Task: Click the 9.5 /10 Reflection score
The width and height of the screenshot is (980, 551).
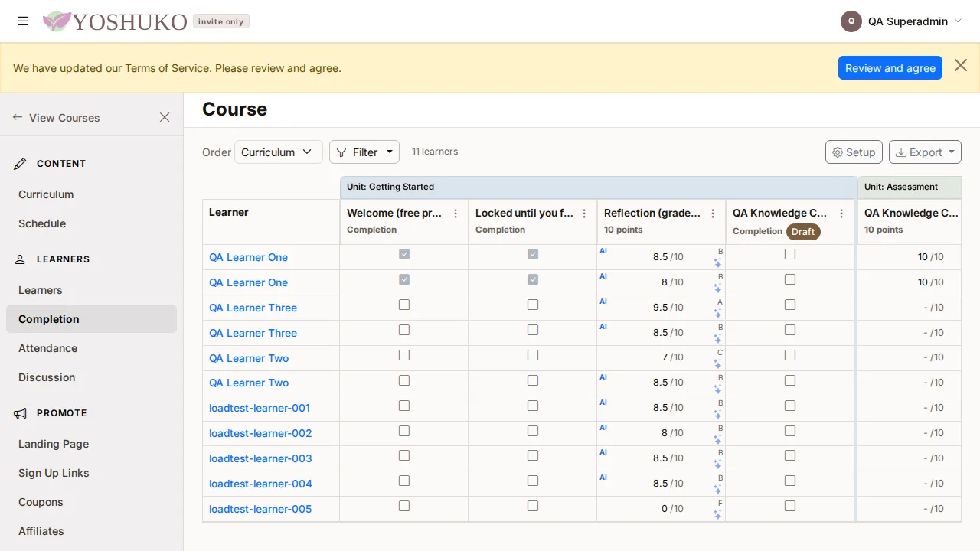Action: [x=668, y=308]
